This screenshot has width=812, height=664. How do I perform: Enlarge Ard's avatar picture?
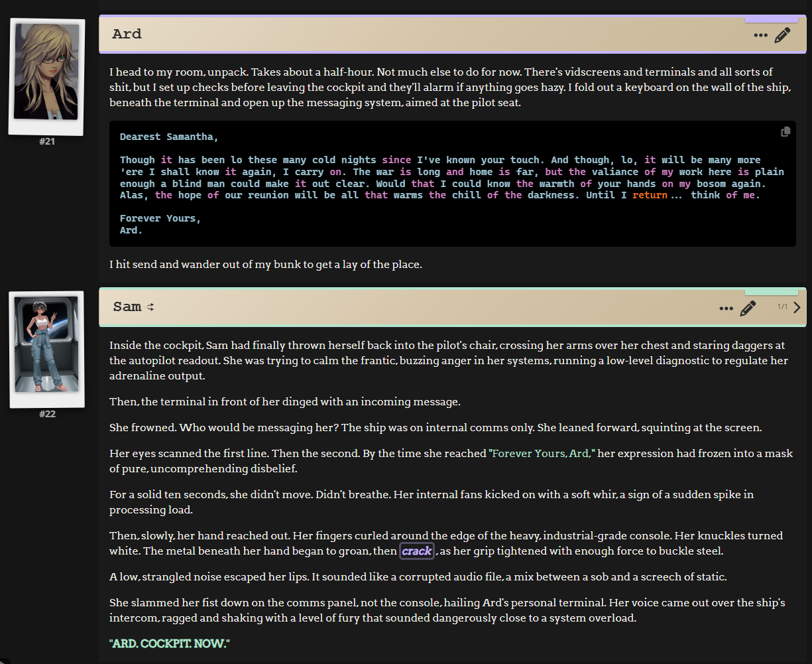tap(46, 72)
